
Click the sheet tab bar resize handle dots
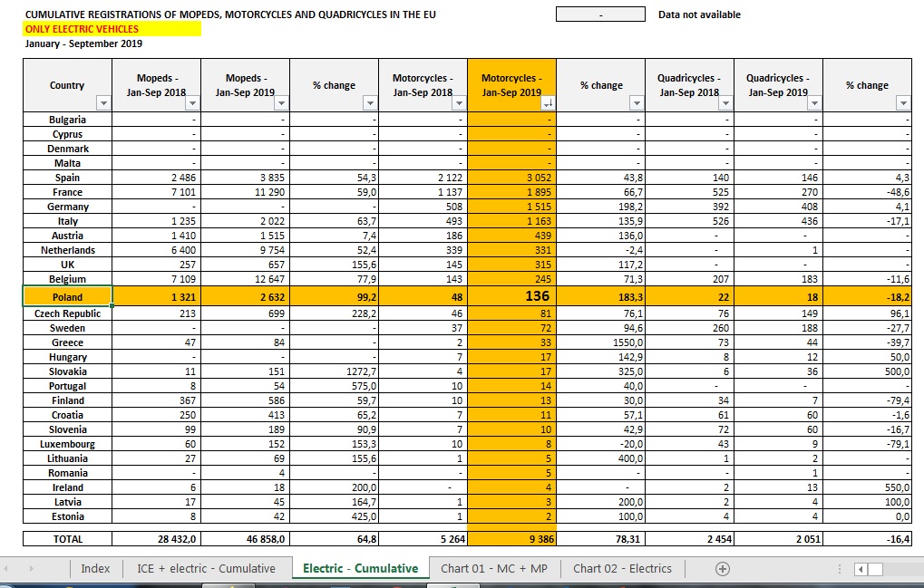coord(840,569)
